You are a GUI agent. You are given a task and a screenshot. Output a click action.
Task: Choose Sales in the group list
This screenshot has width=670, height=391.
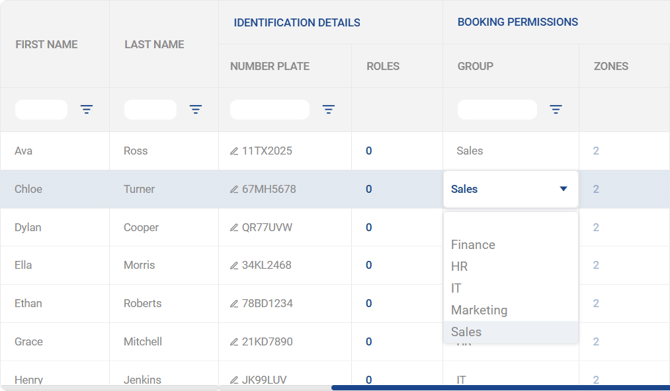pyautogui.click(x=511, y=332)
